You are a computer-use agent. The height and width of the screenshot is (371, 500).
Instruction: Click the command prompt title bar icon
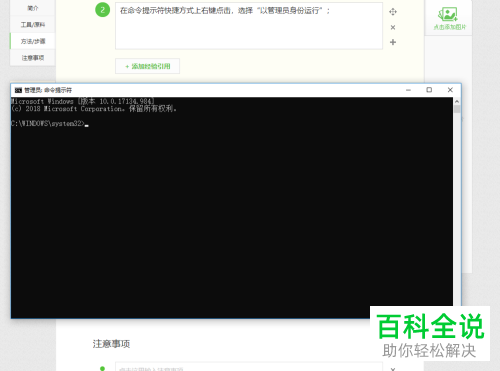point(18,90)
